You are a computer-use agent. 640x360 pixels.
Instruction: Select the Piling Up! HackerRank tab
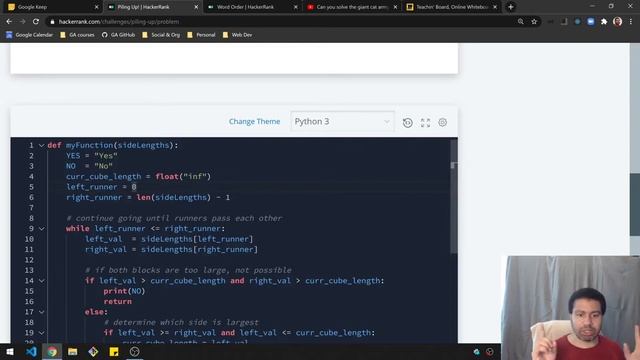pos(152,7)
